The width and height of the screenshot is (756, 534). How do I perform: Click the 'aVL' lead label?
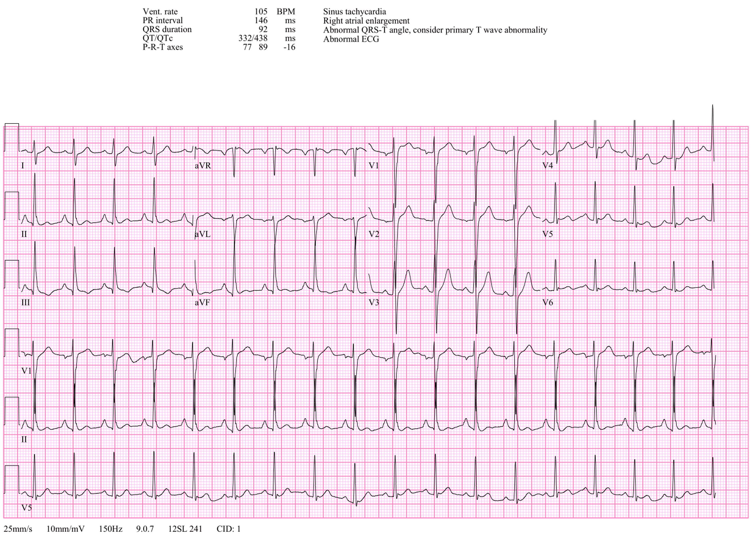[202, 234]
